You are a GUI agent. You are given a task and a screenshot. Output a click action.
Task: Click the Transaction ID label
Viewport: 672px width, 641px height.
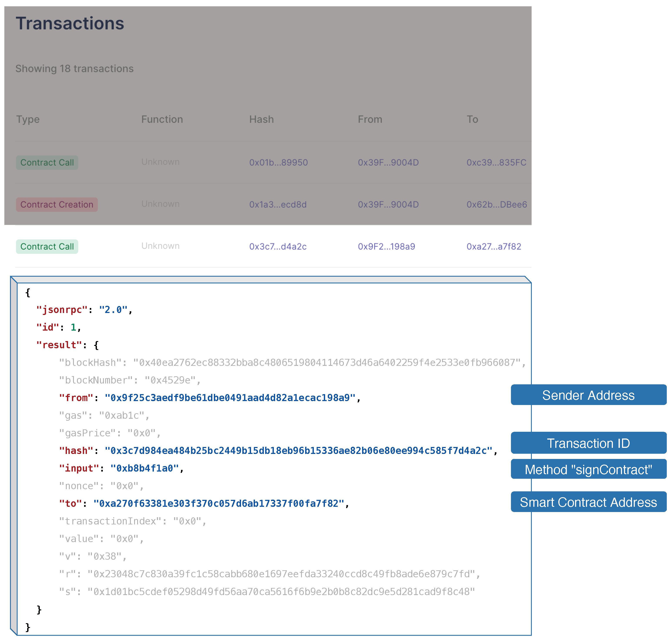click(588, 443)
